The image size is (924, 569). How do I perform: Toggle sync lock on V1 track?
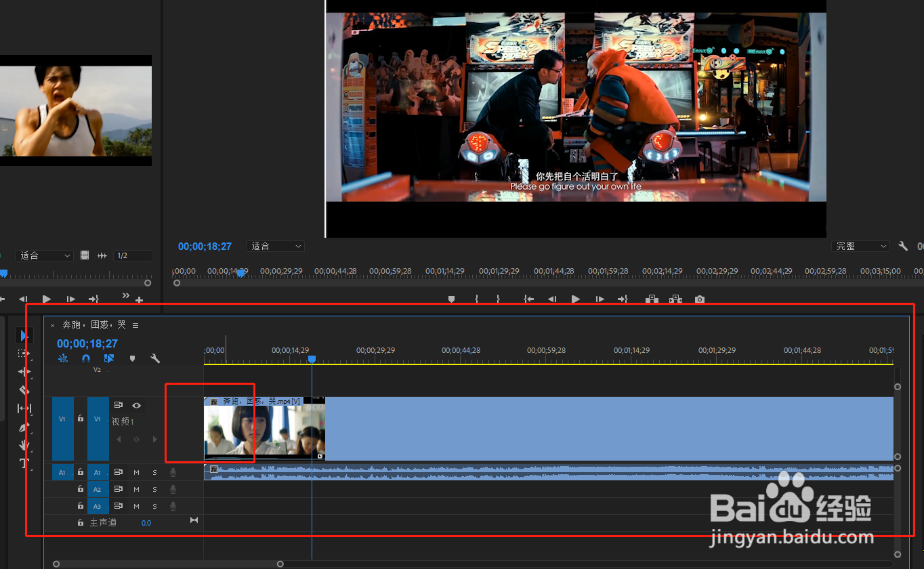pyautogui.click(x=118, y=405)
